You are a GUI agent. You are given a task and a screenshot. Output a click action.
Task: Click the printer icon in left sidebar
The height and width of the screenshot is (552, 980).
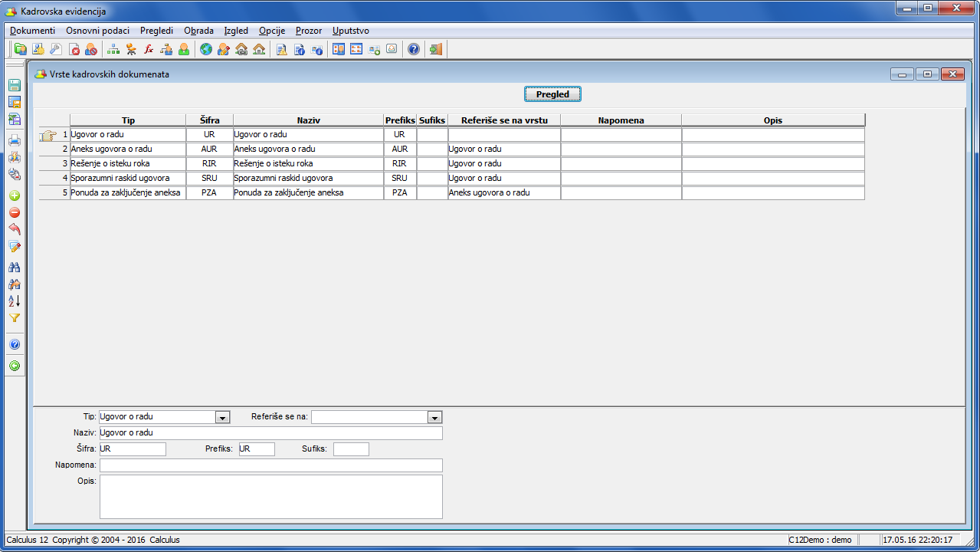pyautogui.click(x=14, y=140)
